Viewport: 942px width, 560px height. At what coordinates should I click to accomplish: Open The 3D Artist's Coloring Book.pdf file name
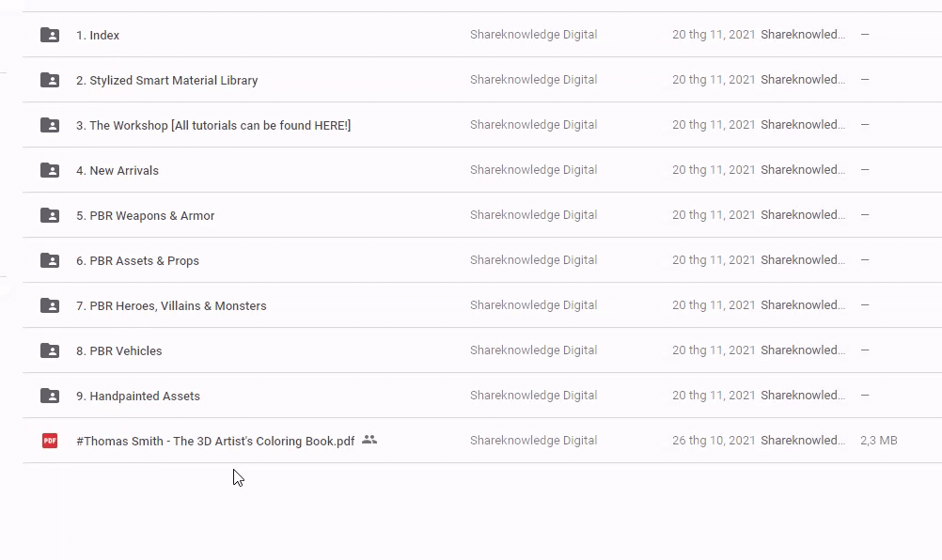[x=215, y=442]
